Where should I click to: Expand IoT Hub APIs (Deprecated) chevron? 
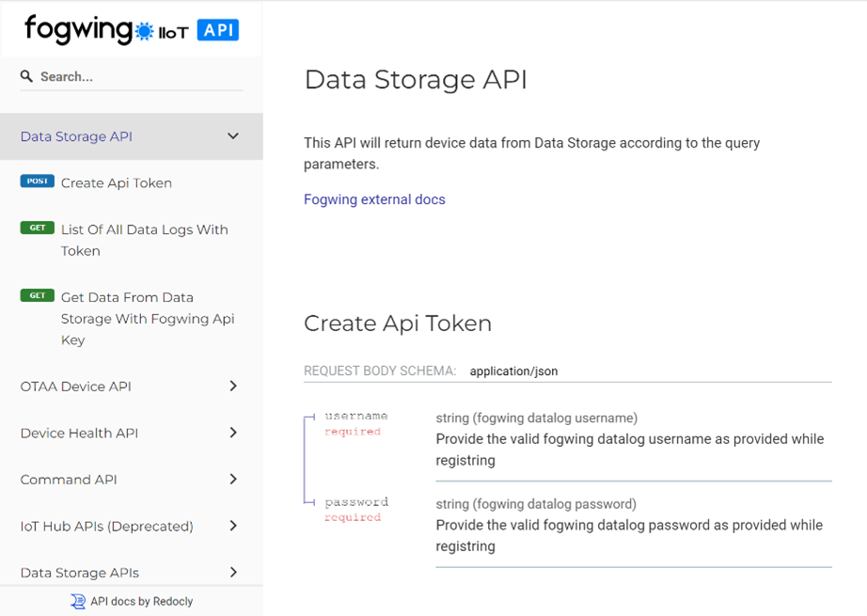(233, 526)
